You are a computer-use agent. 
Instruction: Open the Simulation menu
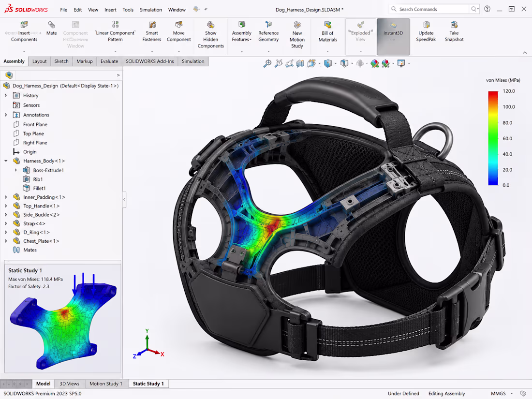pyautogui.click(x=150, y=10)
